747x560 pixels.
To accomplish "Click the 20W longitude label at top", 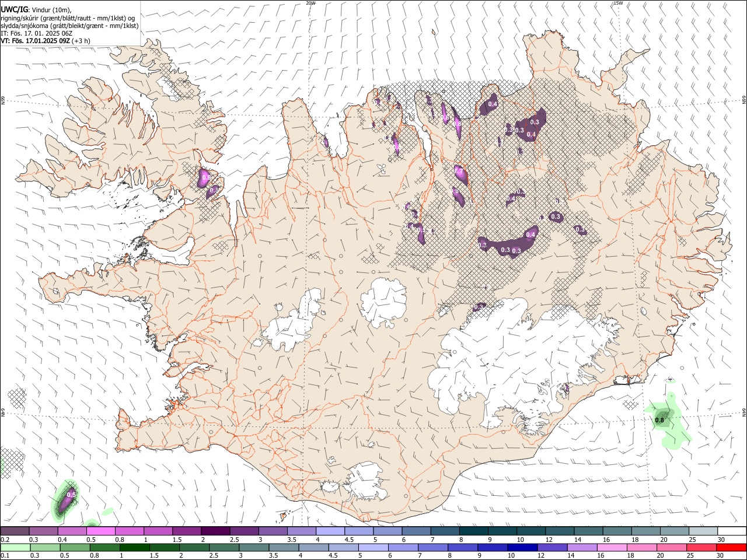I will [310, 3].
